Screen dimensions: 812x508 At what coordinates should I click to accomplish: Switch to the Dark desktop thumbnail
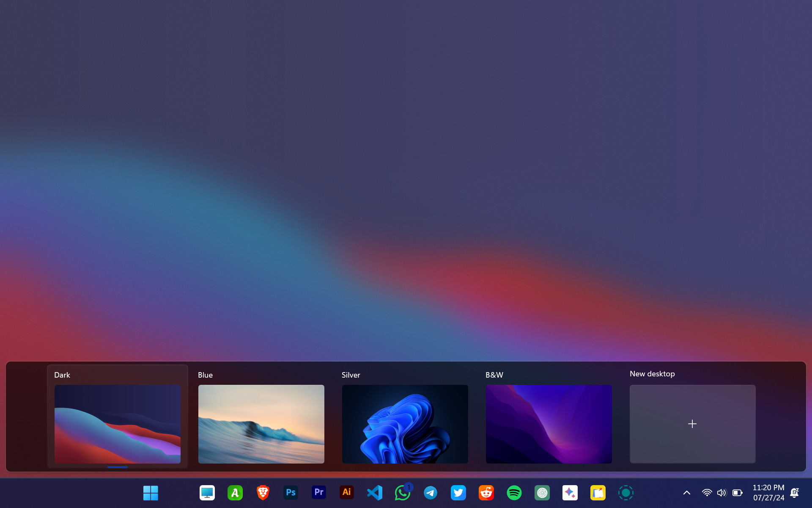pyautogui.click(x=118, y=424)
